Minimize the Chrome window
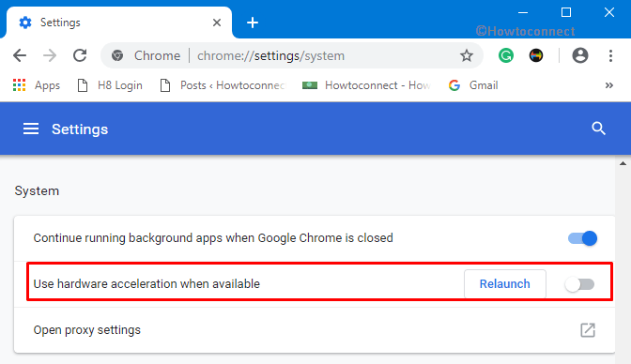Image resolution: width=631 pixels, height=364 pixels. click(x=523, y=12)
